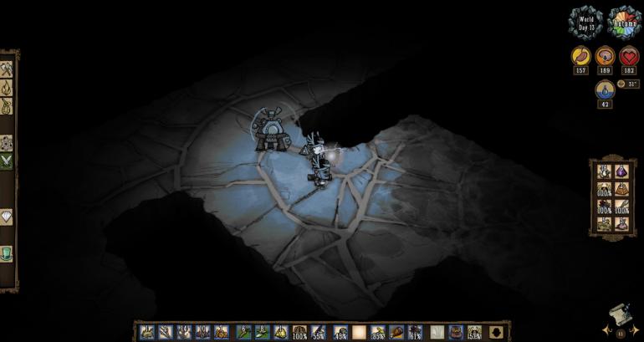
Task: Click the health heart meter icon
Action: (x=629, y=56)
